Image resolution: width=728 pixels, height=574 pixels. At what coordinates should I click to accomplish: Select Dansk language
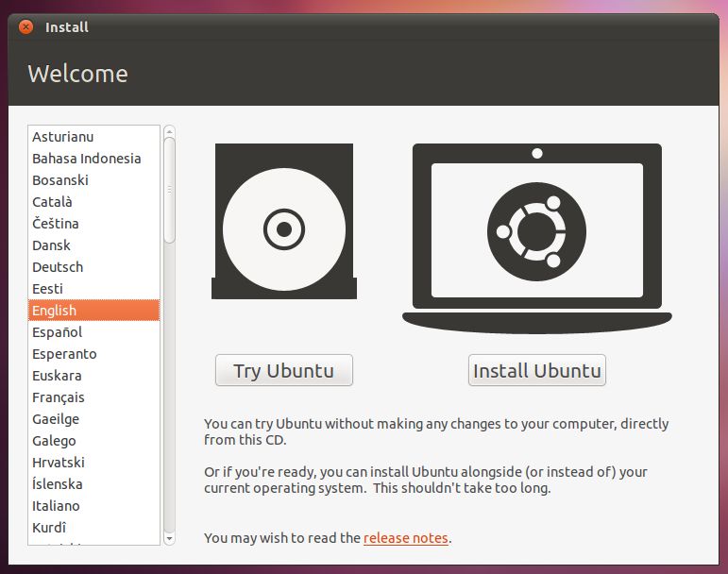point(93,245)
